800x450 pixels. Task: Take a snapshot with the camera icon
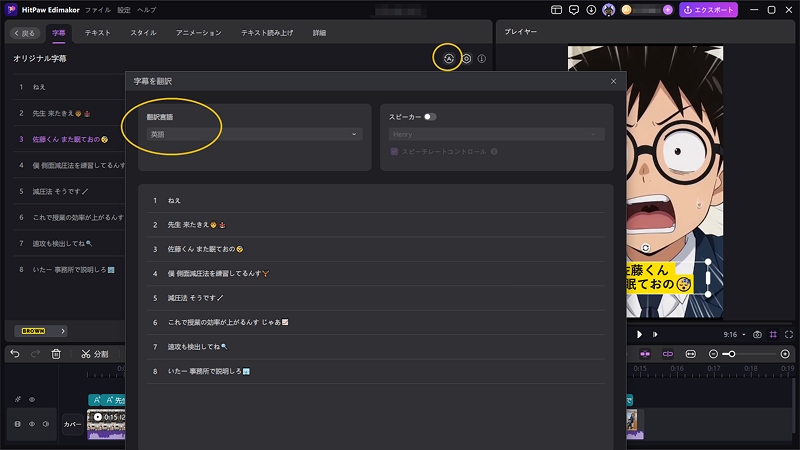click(757, 335)
